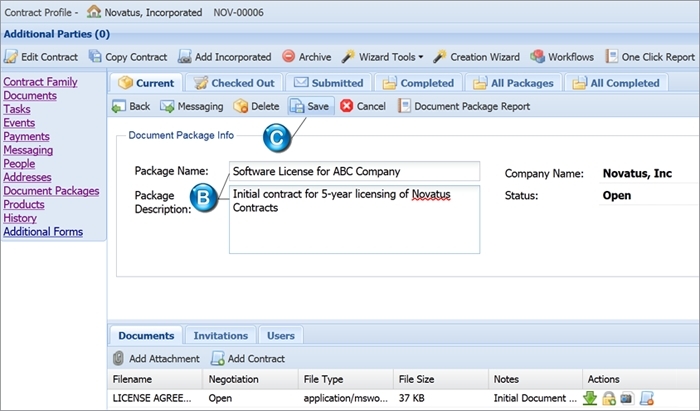700x411 pixels.
Task: Click the lock icon in Actions
Action: pyautogui.click(x=608, y=398)
